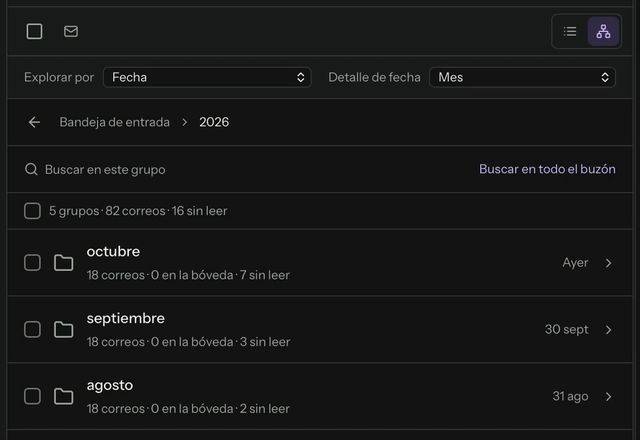Viewport: 640px width, 440px height.
Task: Expand septiembre group with its chevron
Action: (609, 329)
